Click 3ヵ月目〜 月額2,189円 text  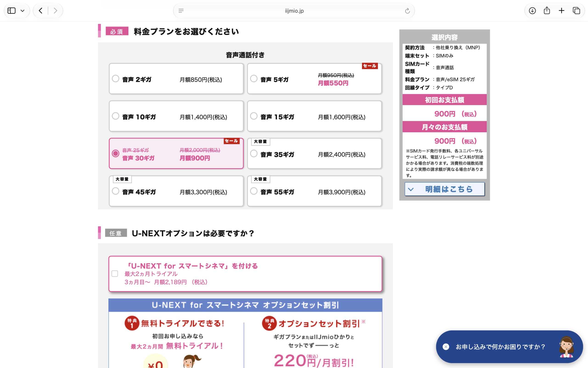click(x=166, y=282)
